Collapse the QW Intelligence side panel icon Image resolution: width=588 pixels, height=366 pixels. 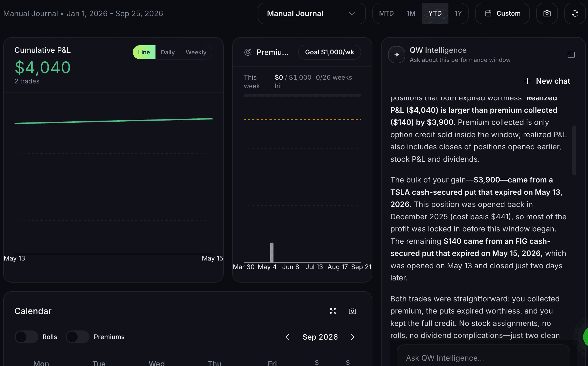[571, 55]
